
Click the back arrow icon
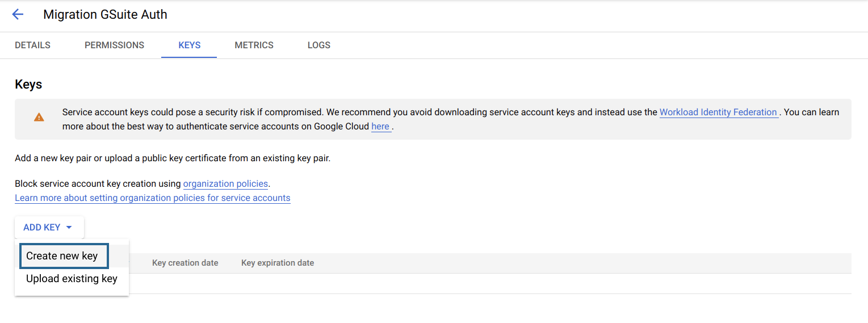point(18,15)
